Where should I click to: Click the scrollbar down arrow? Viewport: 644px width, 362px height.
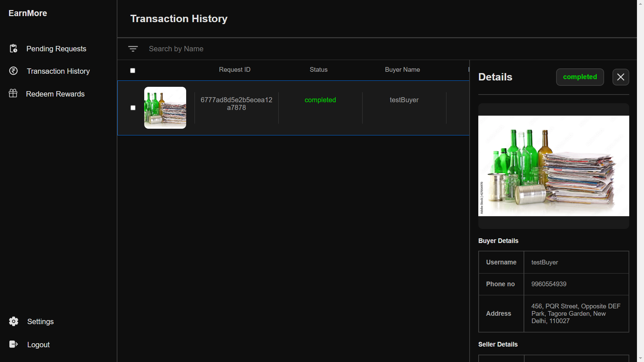click(640, 358)
